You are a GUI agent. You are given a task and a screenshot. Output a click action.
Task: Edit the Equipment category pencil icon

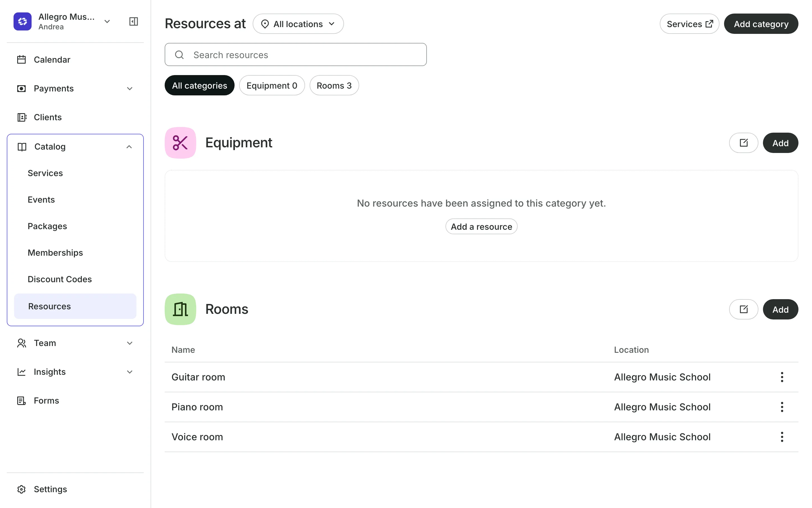[743, 143]
